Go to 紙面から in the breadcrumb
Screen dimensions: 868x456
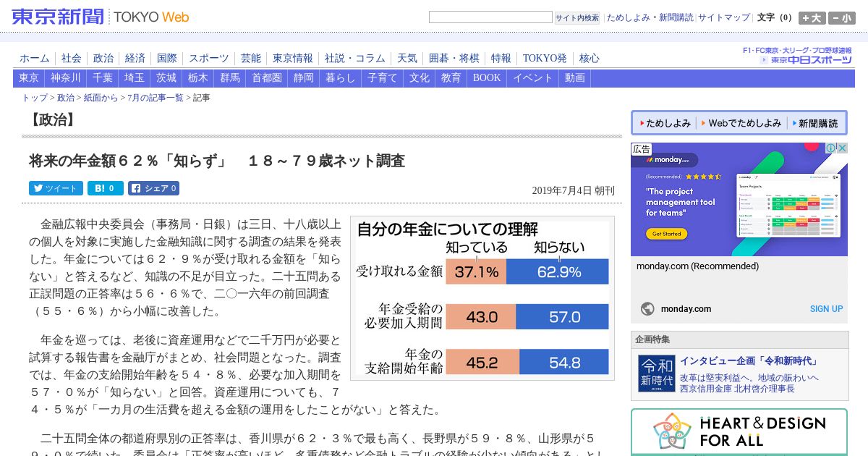pos(101,98)
